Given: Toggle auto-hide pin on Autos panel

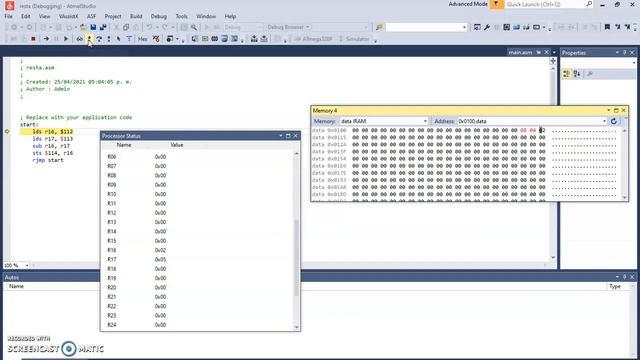Looking at the screenshot, I should click(624, 277).
